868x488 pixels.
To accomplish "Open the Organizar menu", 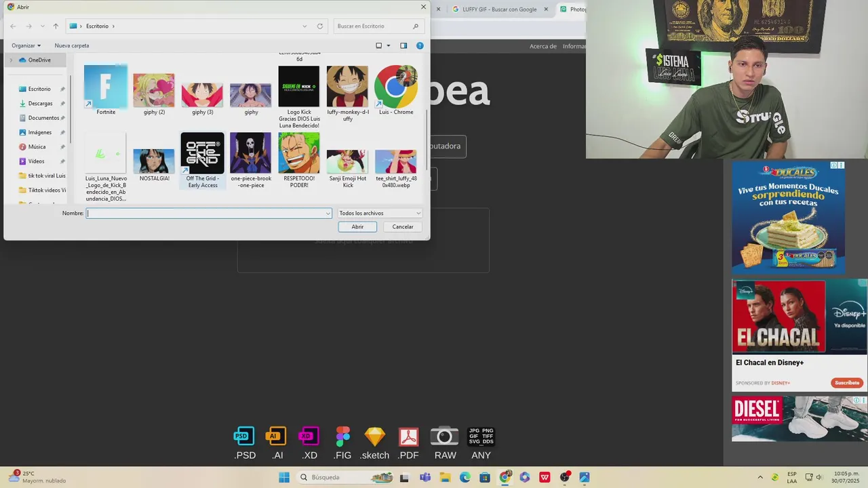I will click(x=26, y=45).
